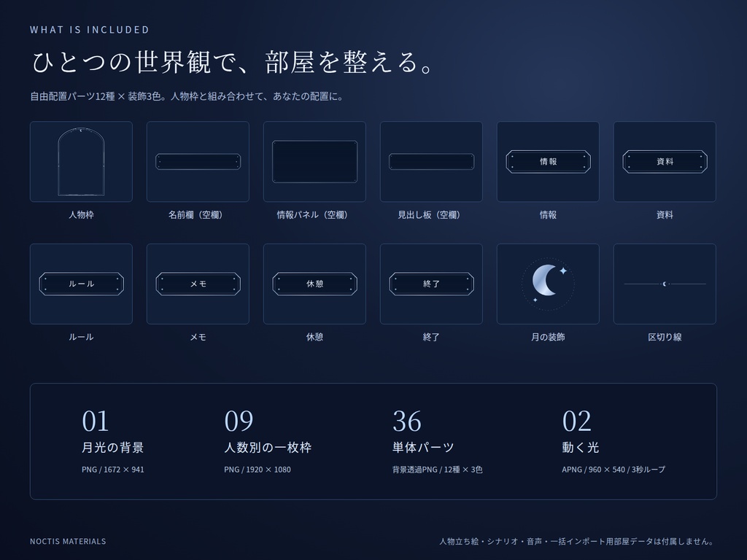Click the 人物枠 arch frame thumbnail
Screen dimensions: 747x560
point(81,161)
